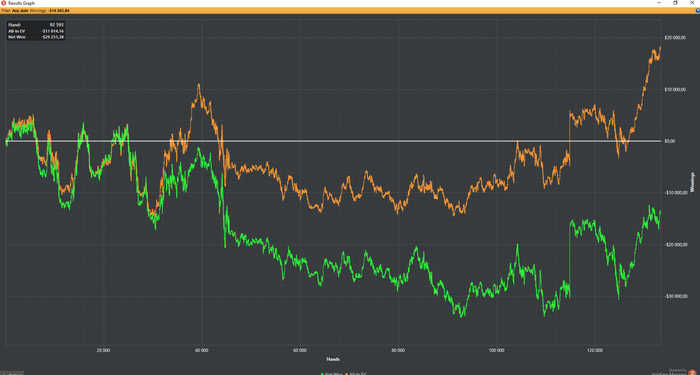
Task: Close the Results Graph window
Action: (692, 3)
